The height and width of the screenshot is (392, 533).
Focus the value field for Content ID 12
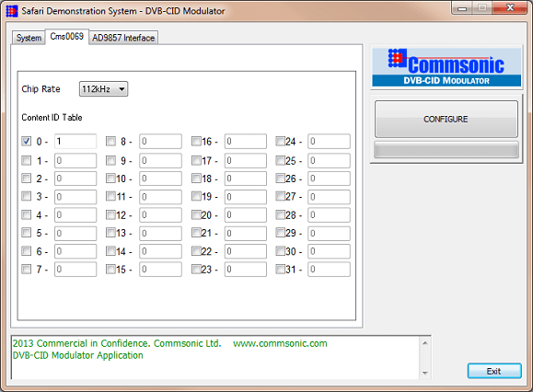(160, 215)
